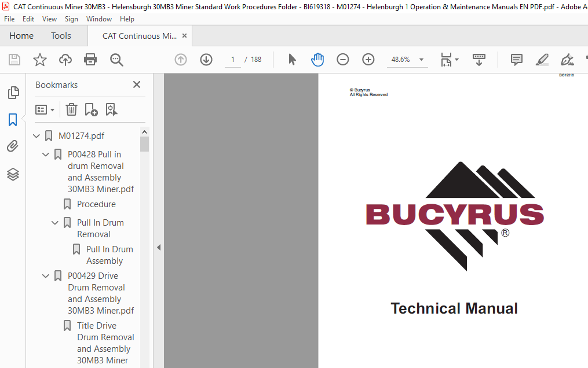The width and height of the screenshot is (588, 368).
Task: Collapse P00429 Drive Drum bookmark
Action: coord(46,276)
